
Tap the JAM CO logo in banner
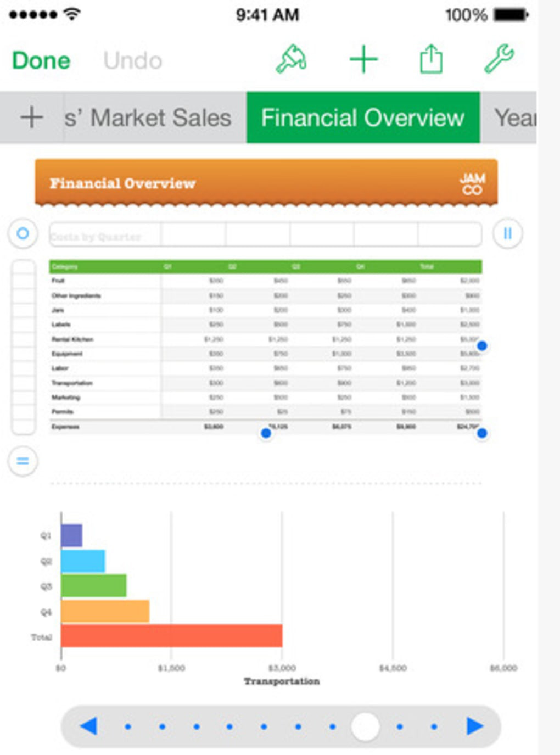(x=472, y=184)
